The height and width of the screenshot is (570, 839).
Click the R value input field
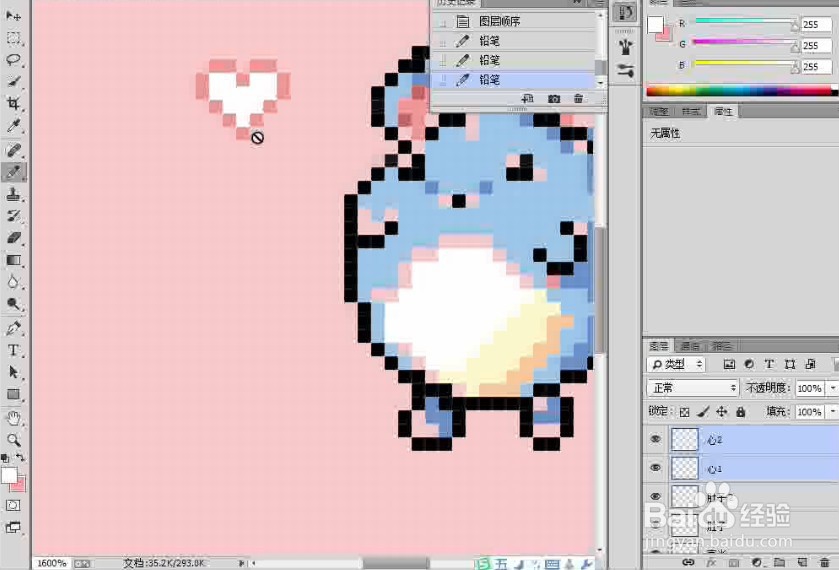point(817,24)
